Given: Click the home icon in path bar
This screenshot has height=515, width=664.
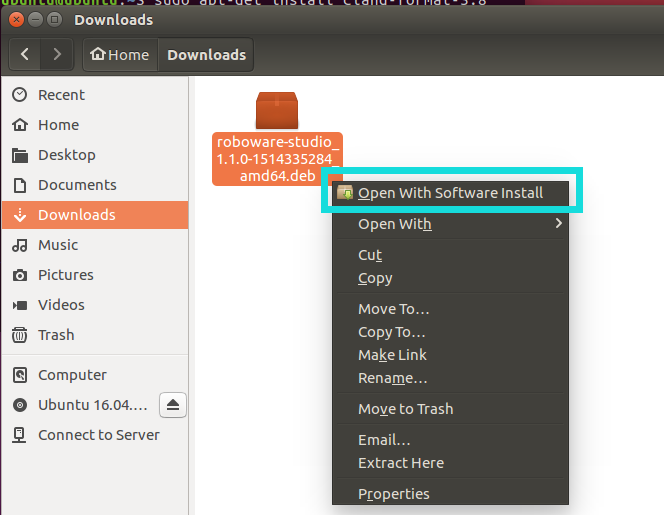Looking at the screenshot, I should click(x=98, y=54).
